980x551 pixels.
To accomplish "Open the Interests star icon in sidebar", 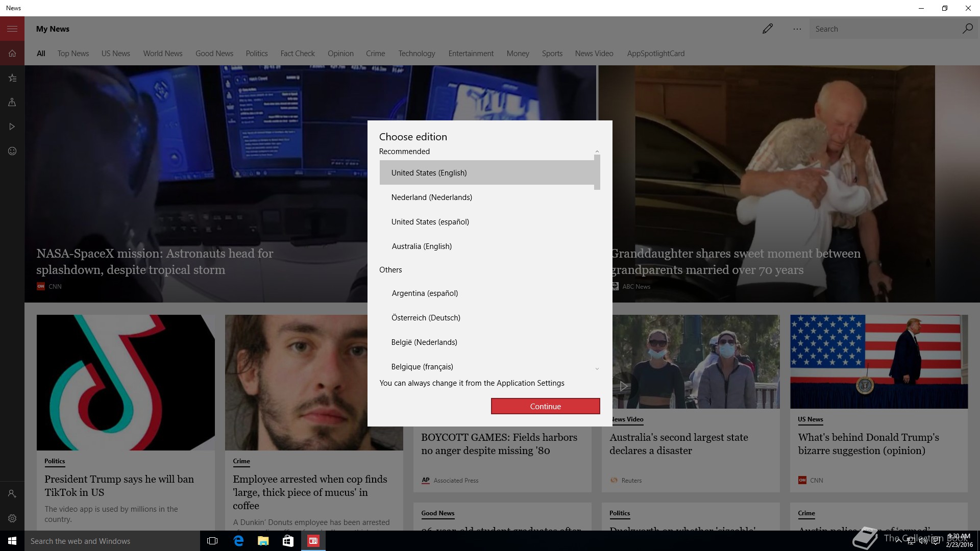I will [12, 78].
